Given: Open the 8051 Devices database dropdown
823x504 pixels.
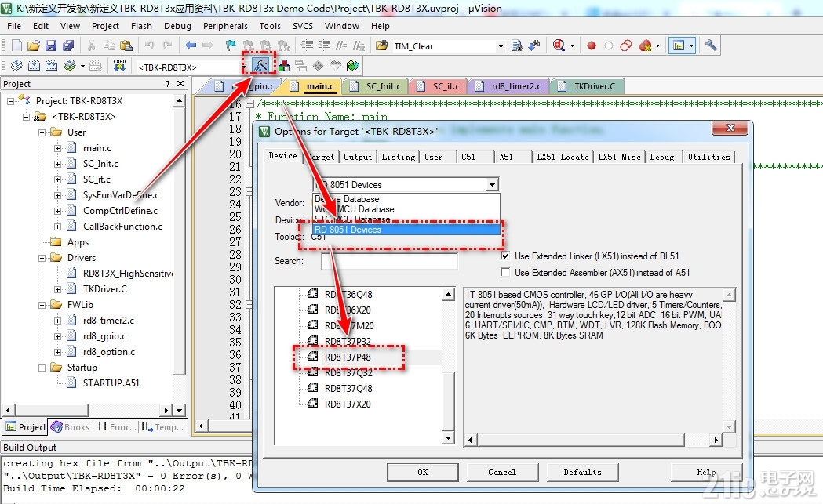Looking at the screenshot, I should pos(492,185).
